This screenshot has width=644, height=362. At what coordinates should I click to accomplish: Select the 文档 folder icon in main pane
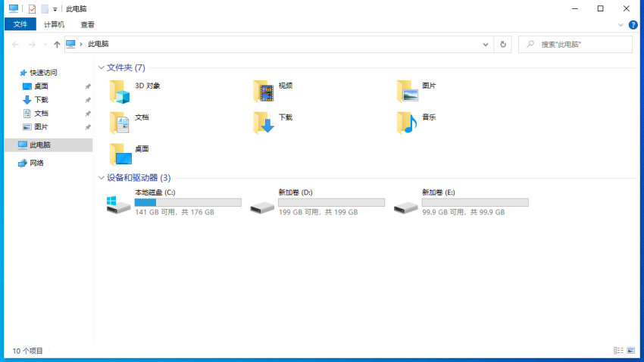(120, 123)
